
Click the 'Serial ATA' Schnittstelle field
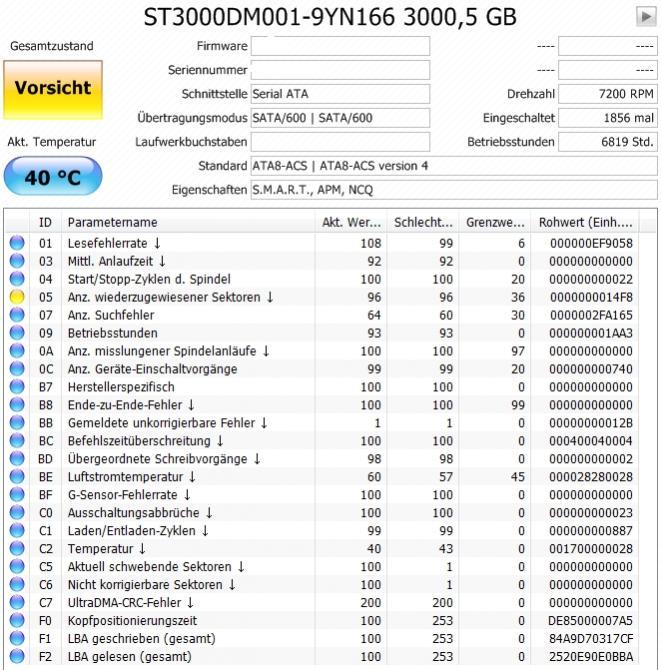click(340, 94)
